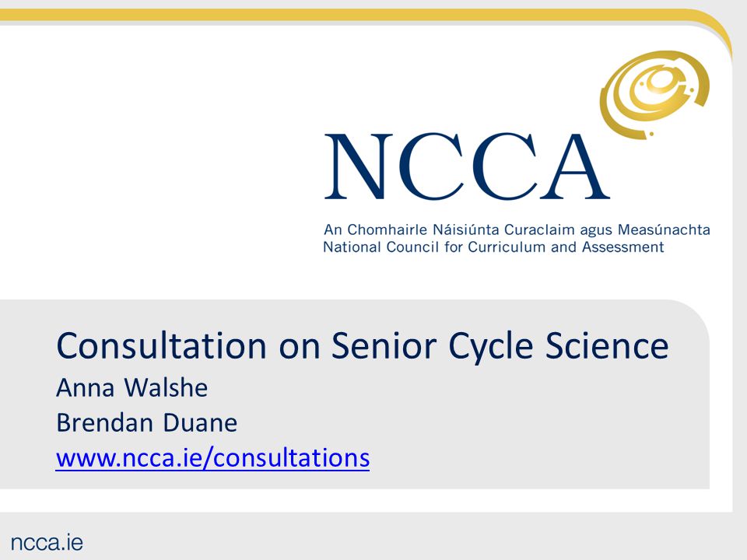Click the ncca.ie footer text
Image resolution: width=747 pixels, height=560 pixels.
pyautogui.click(x=47, y=542)
